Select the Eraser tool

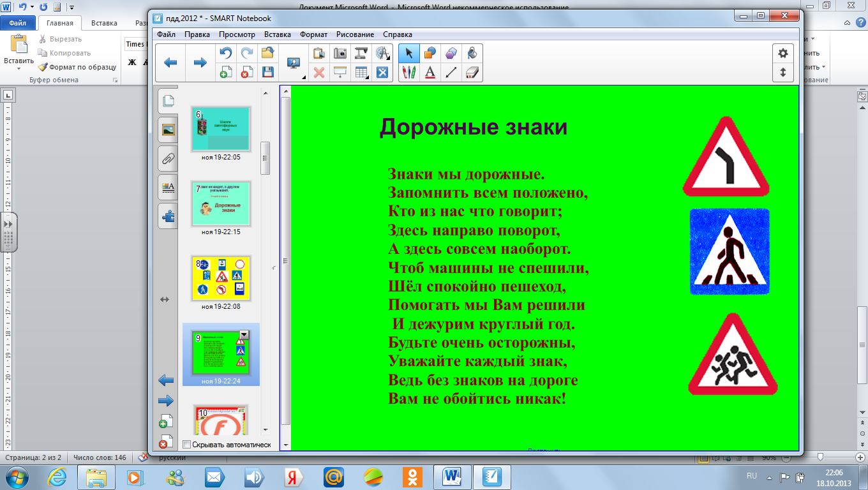pyautogui.click(x=472, y=72)
